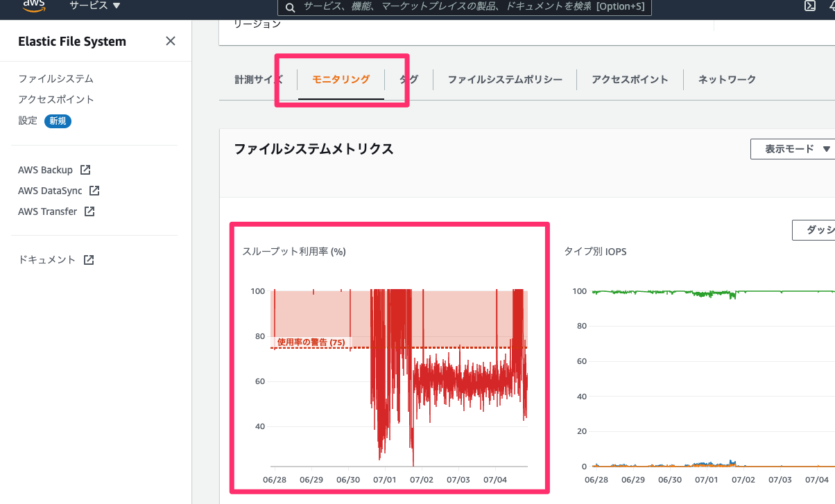
Task: Switch to the タグ tab
Action: pos(408,79)
